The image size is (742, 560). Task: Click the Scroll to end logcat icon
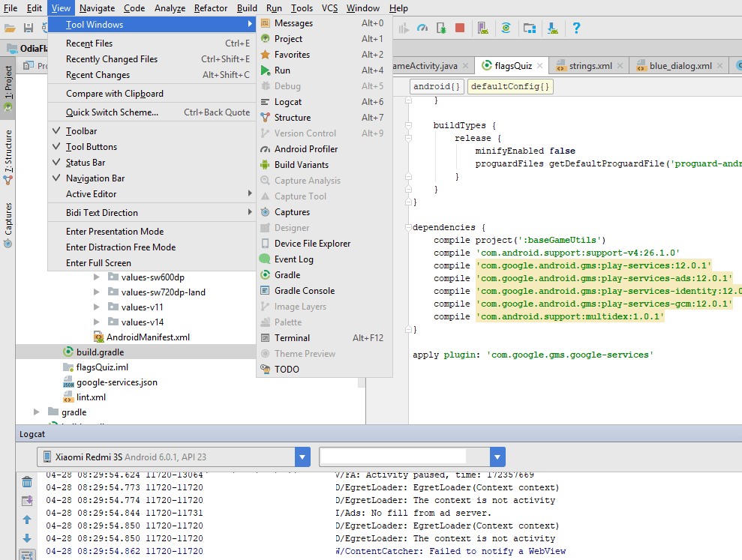(27, 501)
